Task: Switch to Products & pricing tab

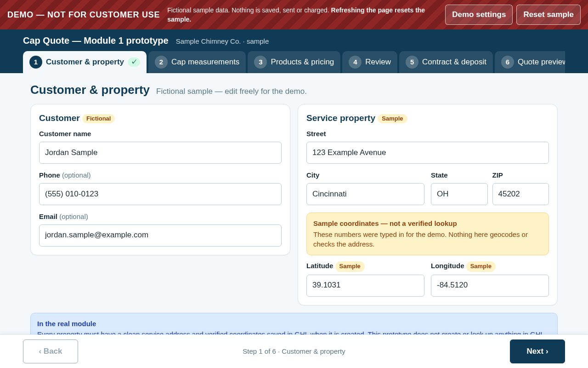Action: [294, 62]
